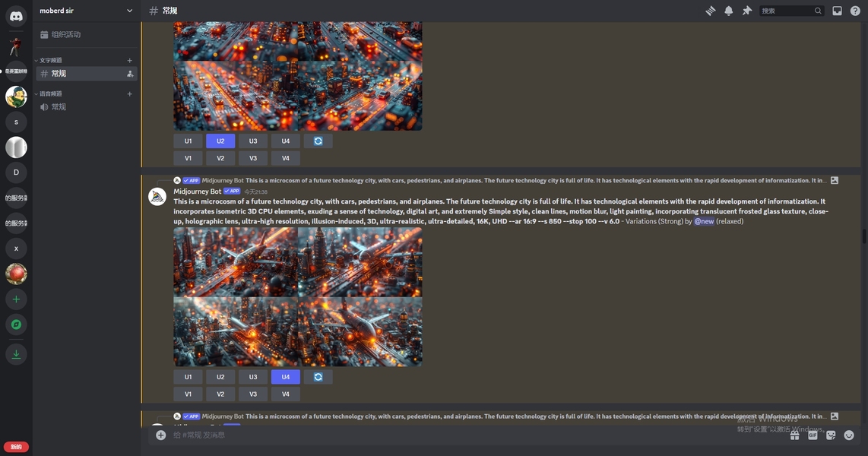Click re-roll refresh icon under airplane city images
Viewport: 868px width, 456px height.
pyautogui.click(x=318, y=377)
